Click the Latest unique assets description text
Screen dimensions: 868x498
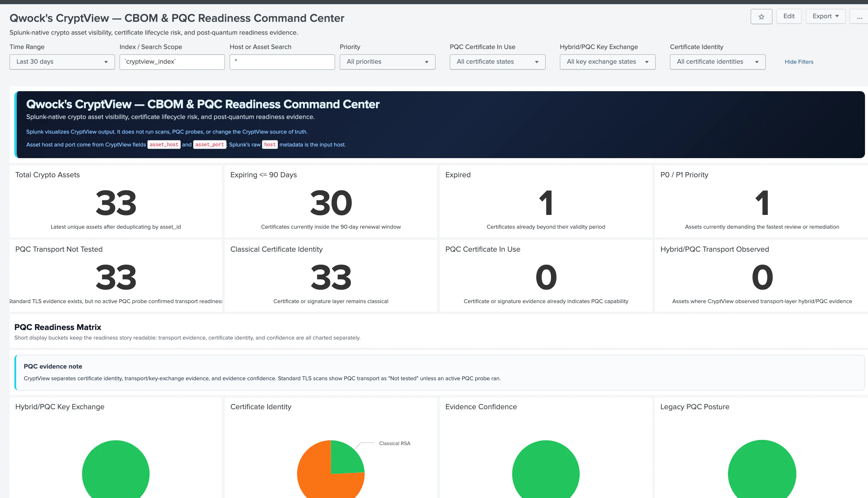pyautogui.click(x=116, y=227)
